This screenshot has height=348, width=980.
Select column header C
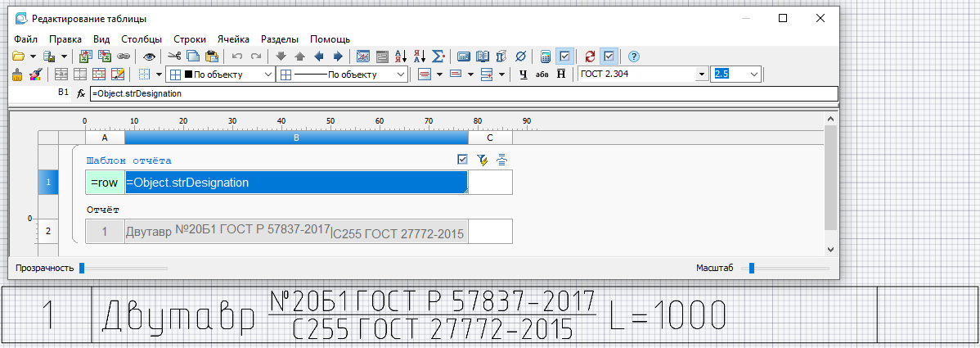pyautogui.click(x=491, y=138)
